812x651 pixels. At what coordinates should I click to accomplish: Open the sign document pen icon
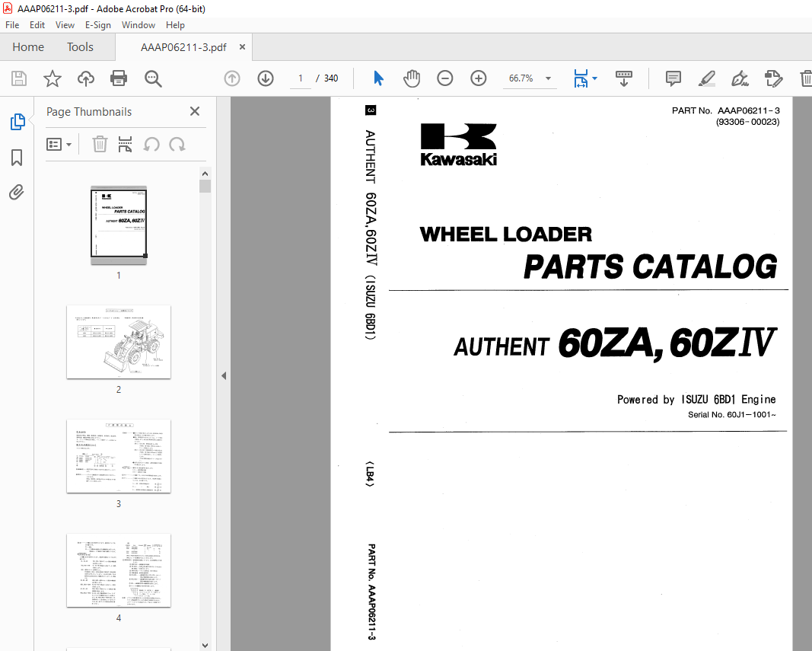click(740, 78)
